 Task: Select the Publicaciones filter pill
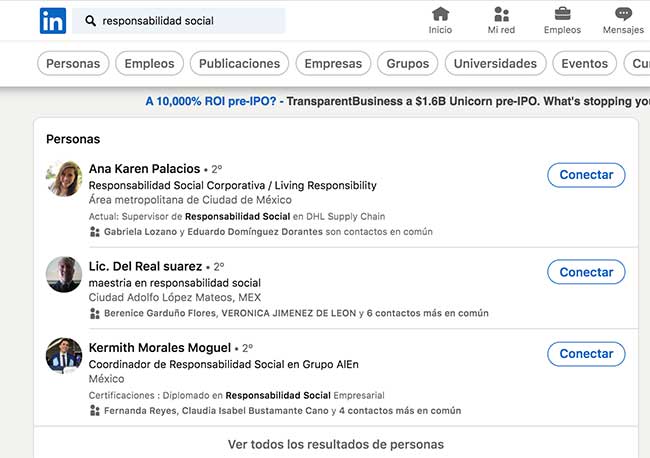tap(239, 64)
